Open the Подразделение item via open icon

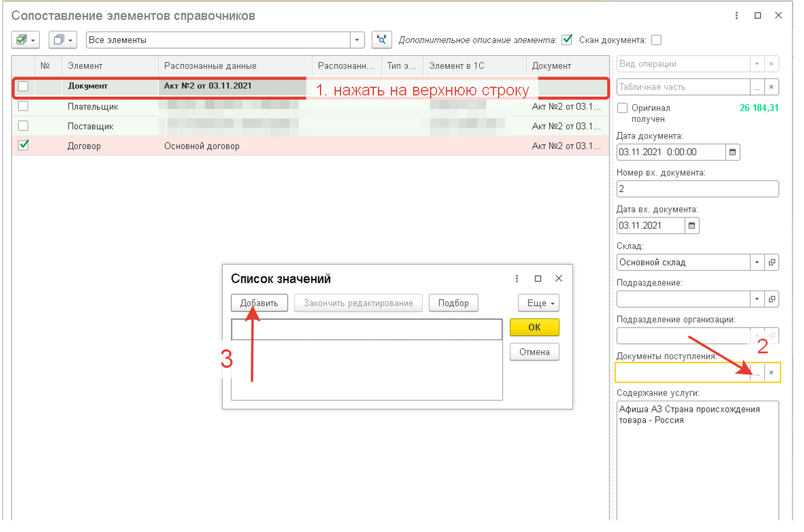tap(772, 299)
